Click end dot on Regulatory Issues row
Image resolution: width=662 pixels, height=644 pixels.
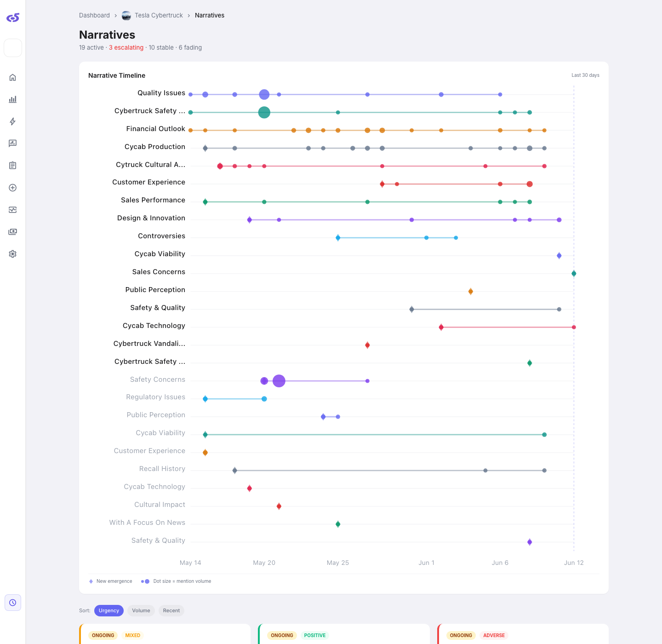click(264, 399)
